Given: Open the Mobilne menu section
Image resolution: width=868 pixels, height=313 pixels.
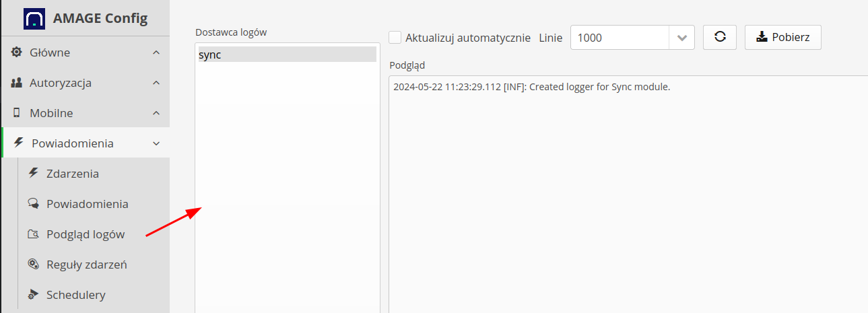Looking at the screenshot, I should tap(51, 113).
